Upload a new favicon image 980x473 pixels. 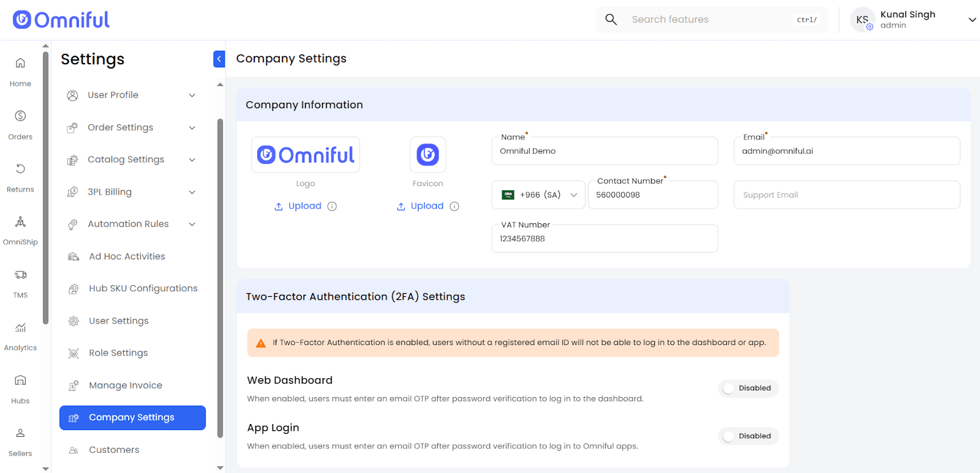421,206
